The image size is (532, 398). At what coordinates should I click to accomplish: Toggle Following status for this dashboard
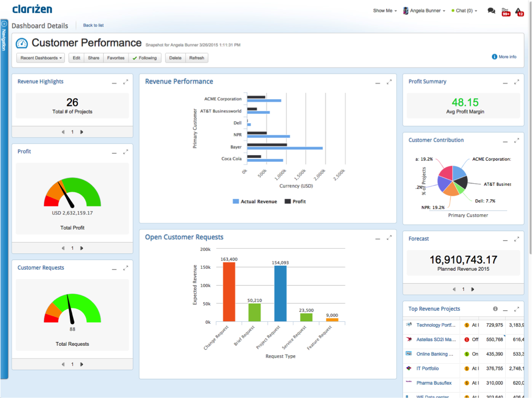click(x=145, y=58)
